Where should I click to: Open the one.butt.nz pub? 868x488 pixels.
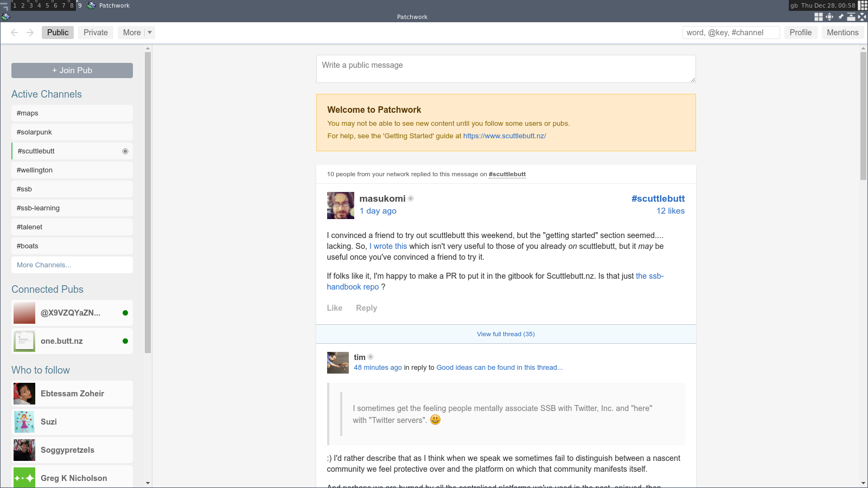72,341
